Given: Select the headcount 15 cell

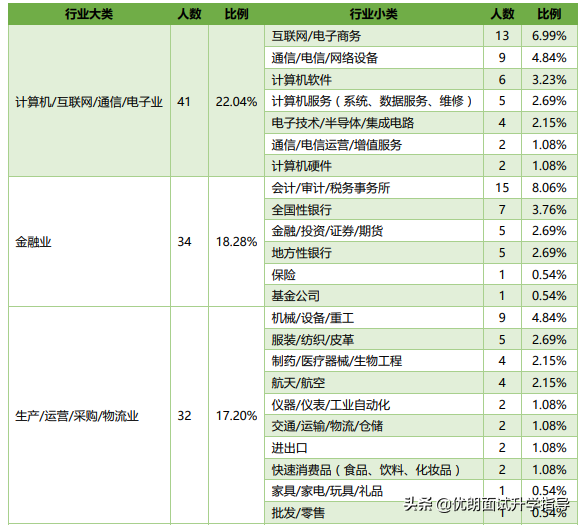Looking at the screenshot, I should [x=502, y=188].
